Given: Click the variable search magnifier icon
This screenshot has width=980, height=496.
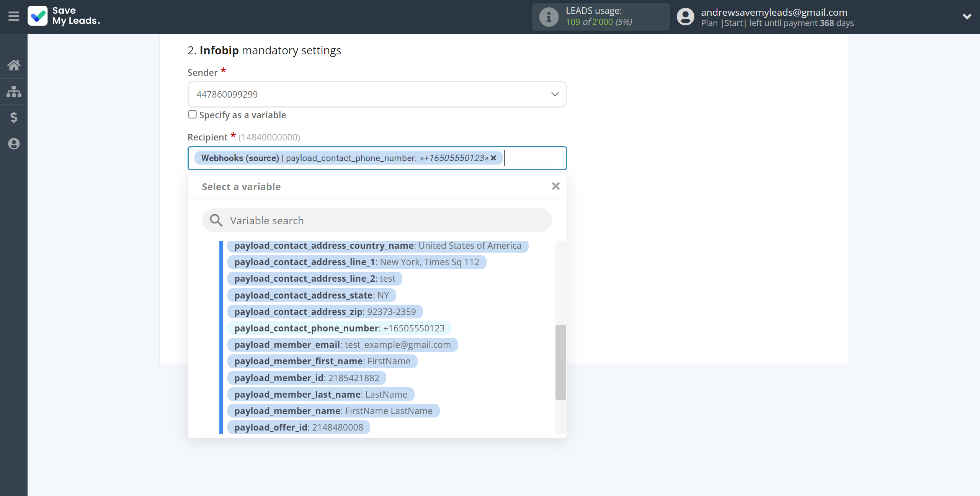Looking at the screenshot, I should coord(216,220).
